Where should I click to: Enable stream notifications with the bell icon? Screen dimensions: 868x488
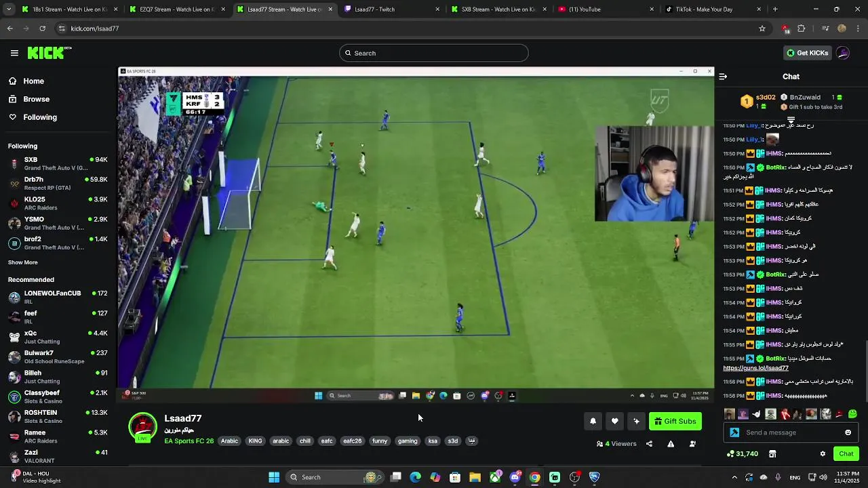tap(593, 421)
